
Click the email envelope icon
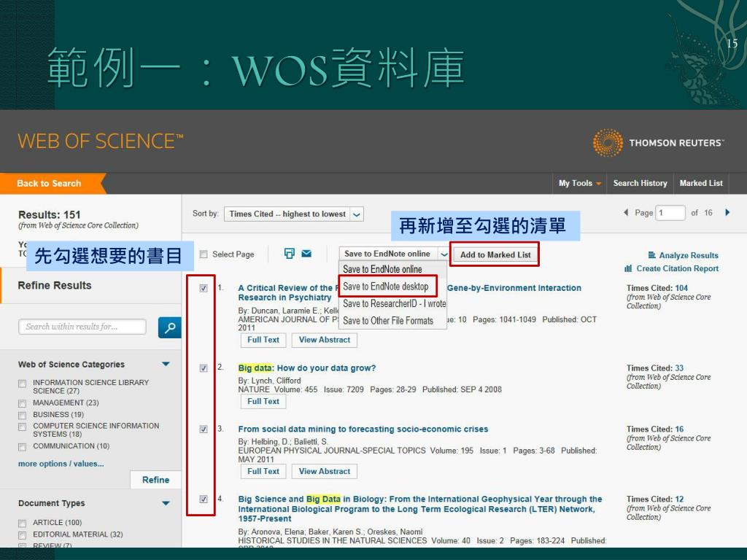(x=306, y=253)
